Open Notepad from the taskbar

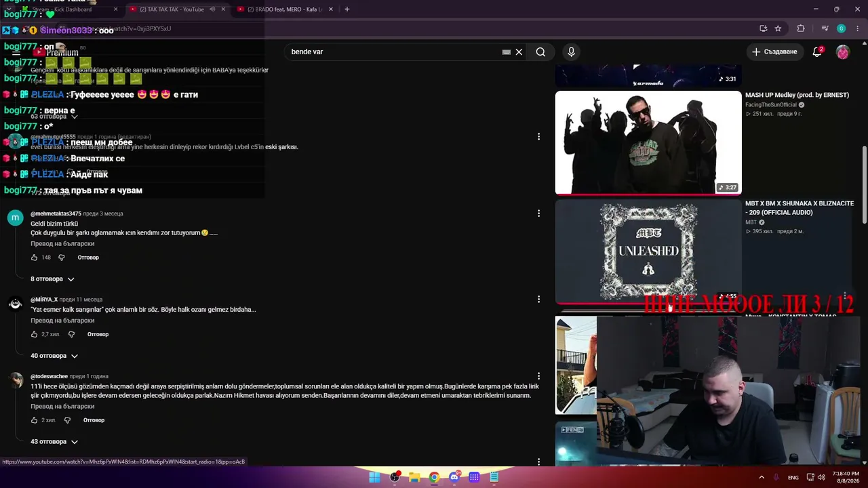pos(494,477)
